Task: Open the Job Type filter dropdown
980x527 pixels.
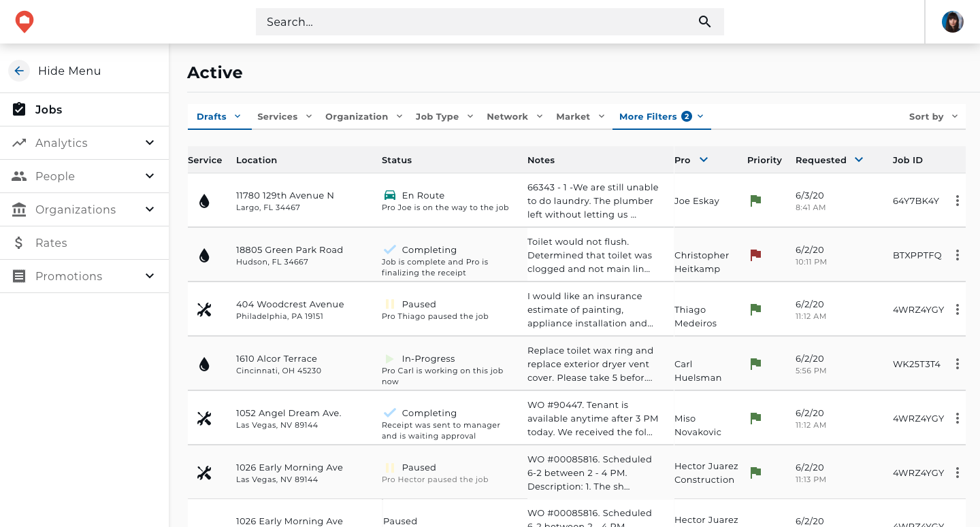Action: click(444, 116)
